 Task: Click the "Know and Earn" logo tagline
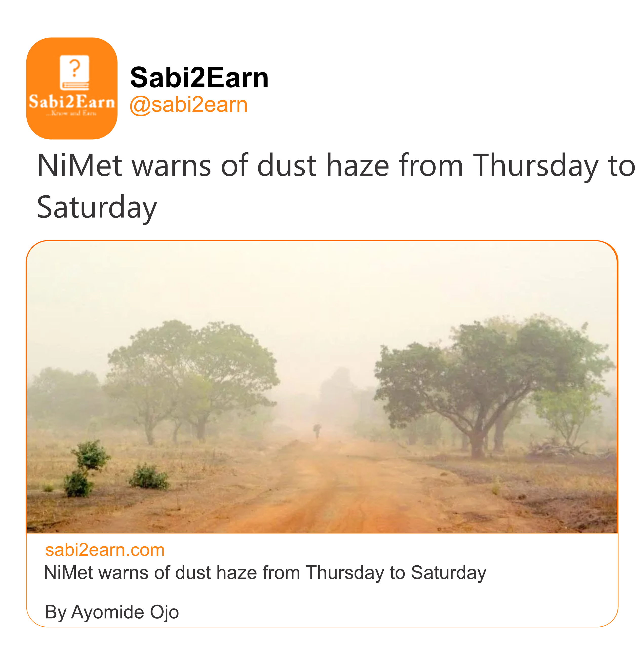tap(72, 113)
